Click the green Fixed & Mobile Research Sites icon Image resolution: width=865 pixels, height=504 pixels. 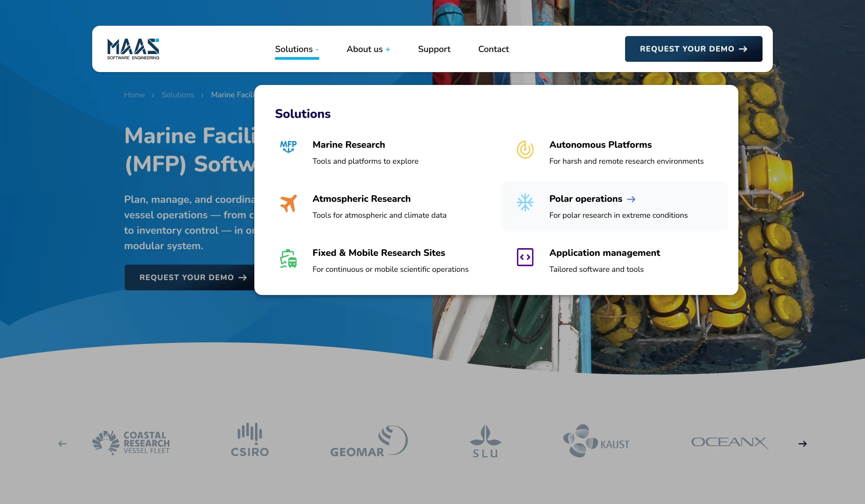pos(288,258)
